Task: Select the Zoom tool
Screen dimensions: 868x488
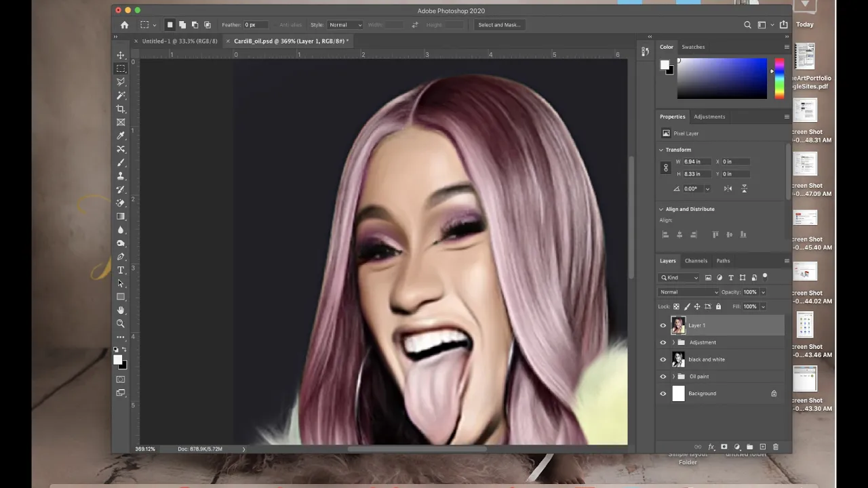Action: point(121,323)
